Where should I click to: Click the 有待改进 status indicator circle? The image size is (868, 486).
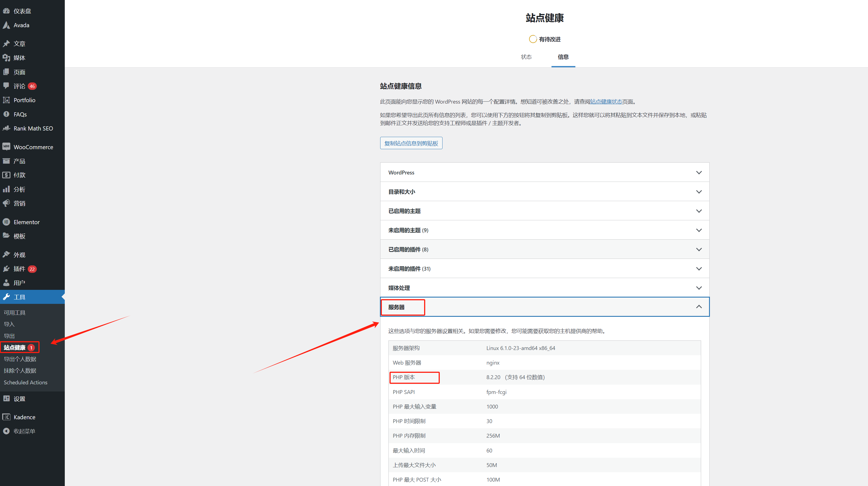click(533, 39)
